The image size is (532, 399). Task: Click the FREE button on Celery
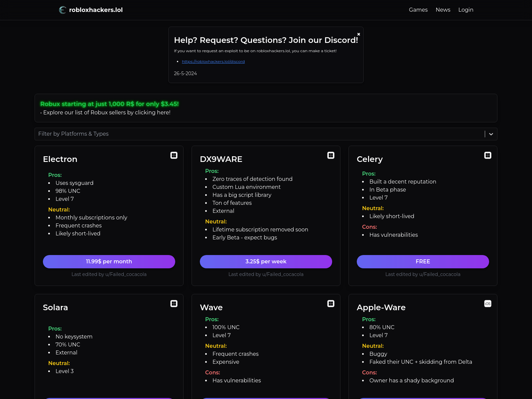423,262
